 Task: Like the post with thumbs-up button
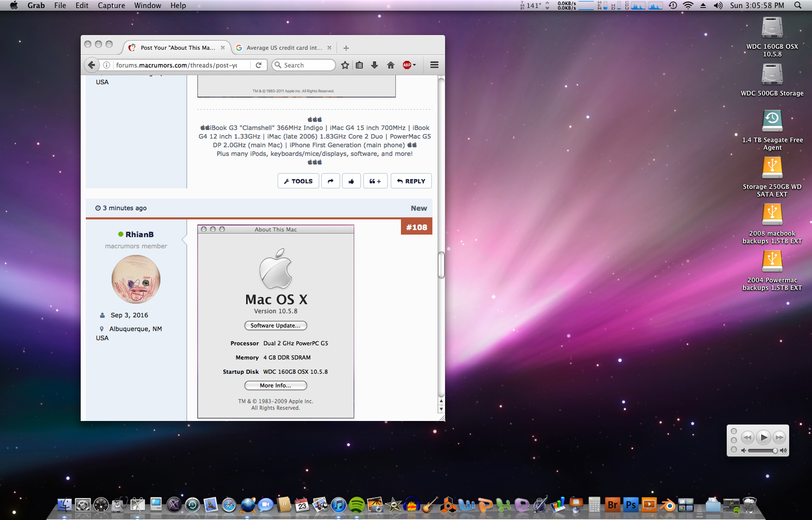[351, 181]
